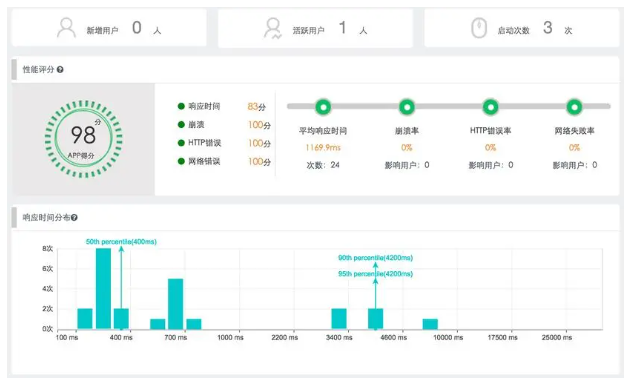The width and height of the screenshot is (629, 381).
Task: Click the new users person icon
Action: [x=67, y=28]
